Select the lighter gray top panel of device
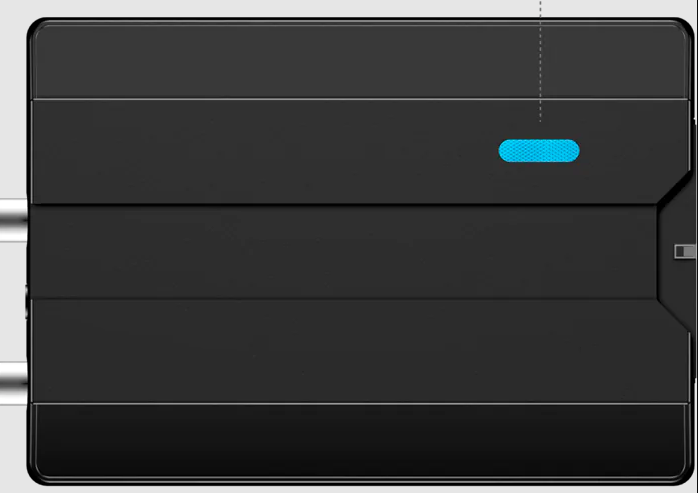 pyautogui.click(x=361, y=61)
